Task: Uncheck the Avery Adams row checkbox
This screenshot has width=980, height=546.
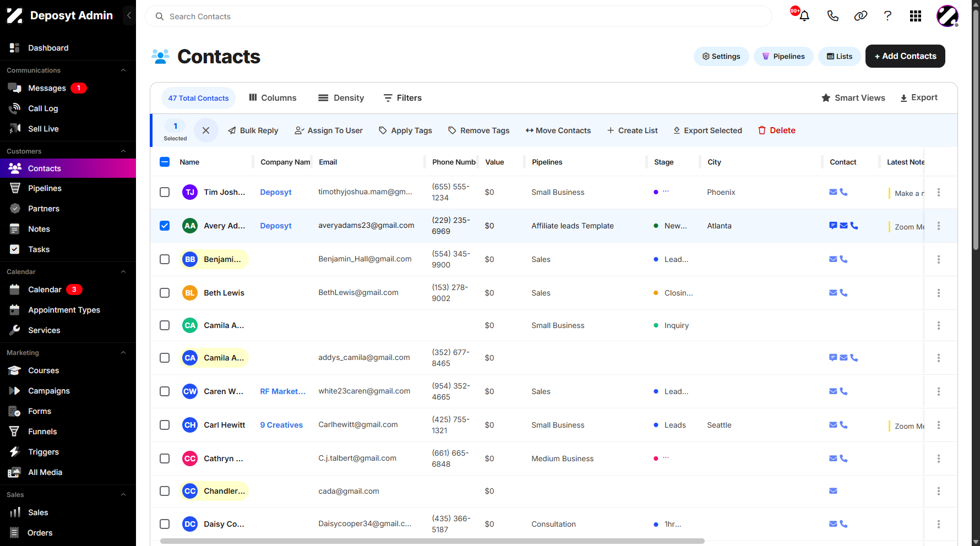Action: [x=165, y=226]
